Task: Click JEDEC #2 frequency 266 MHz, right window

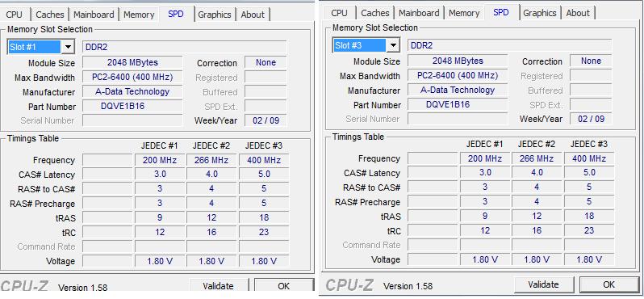Action: pos(537,158)
